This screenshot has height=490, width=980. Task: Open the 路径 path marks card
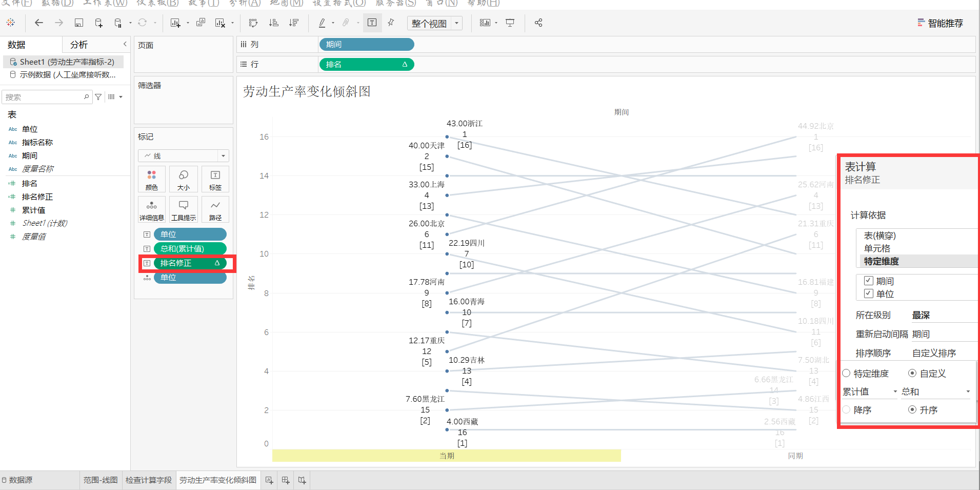click(x=215, y=209)
